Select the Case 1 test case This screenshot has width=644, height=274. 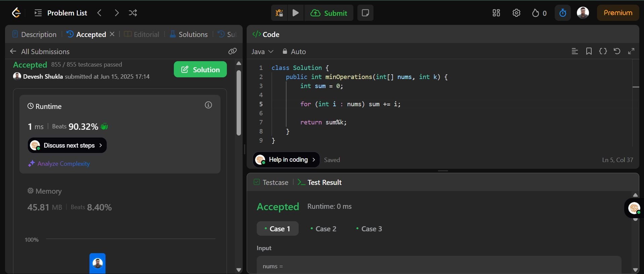tap(278, 229)
